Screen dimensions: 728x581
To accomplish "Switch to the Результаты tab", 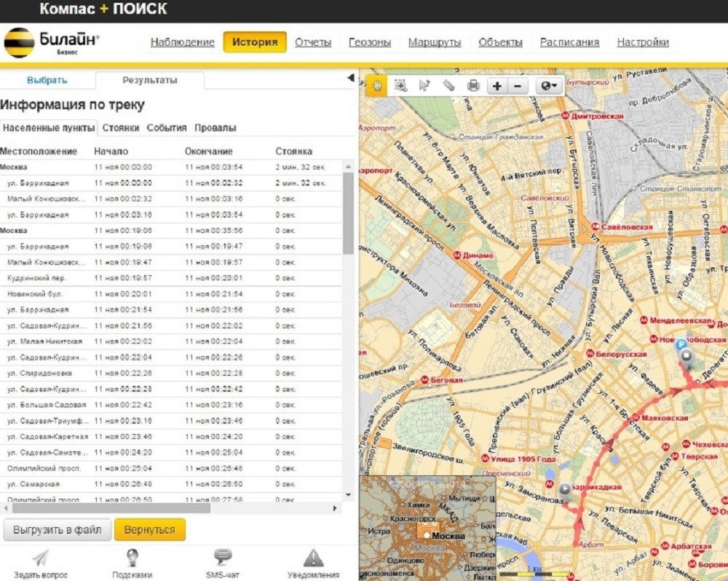I will coord(150,80).
